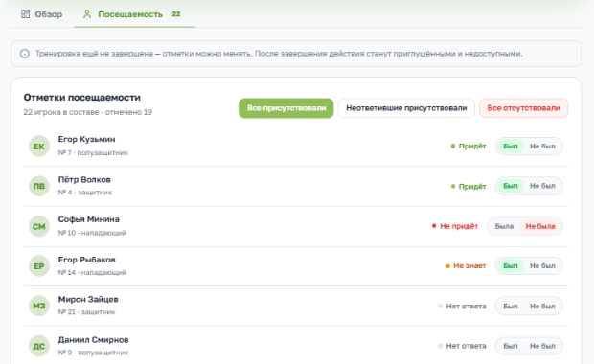Click the red Все отсутствовали button

(523, 108)
